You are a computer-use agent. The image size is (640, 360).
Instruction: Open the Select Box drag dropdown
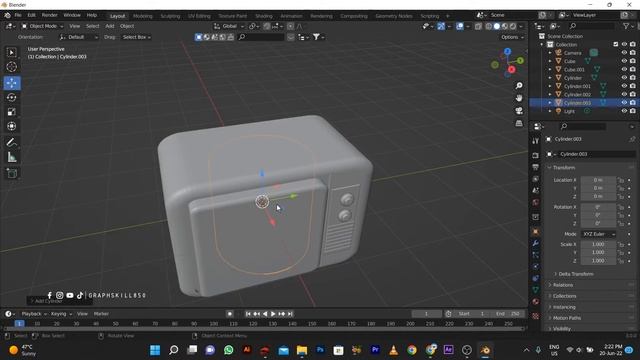coord(136,37)
